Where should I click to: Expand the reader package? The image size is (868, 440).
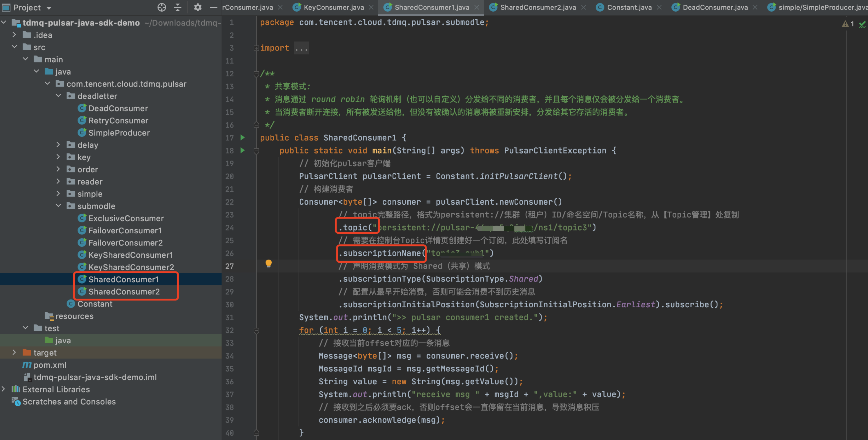[x=58, y=181]
